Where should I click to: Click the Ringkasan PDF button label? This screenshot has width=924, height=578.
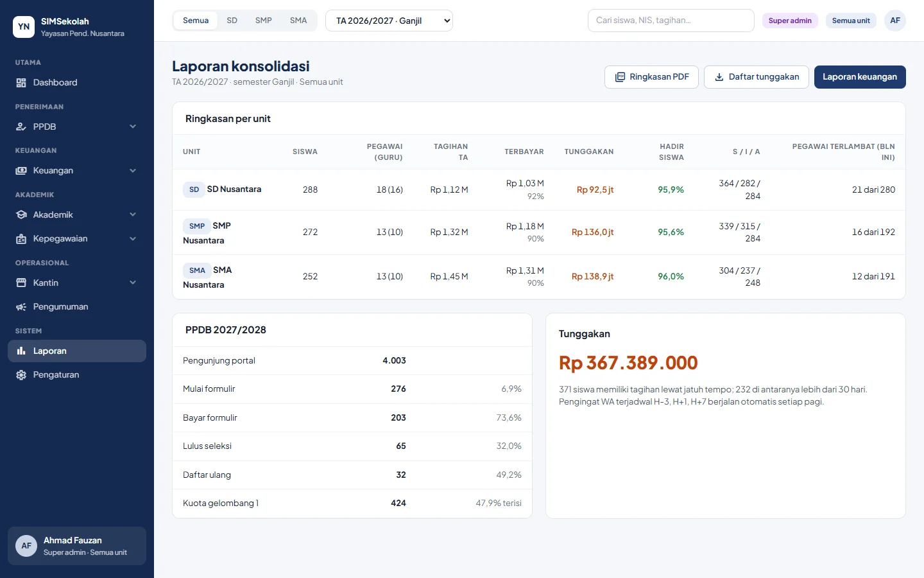pyautogui.click(x=659, y=77)
